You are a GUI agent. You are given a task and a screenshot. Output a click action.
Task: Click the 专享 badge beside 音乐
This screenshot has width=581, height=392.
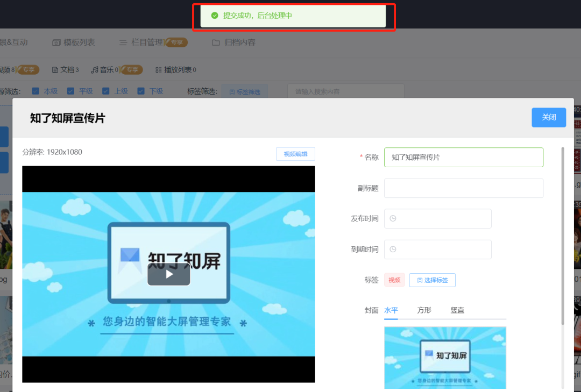(131, 70)
